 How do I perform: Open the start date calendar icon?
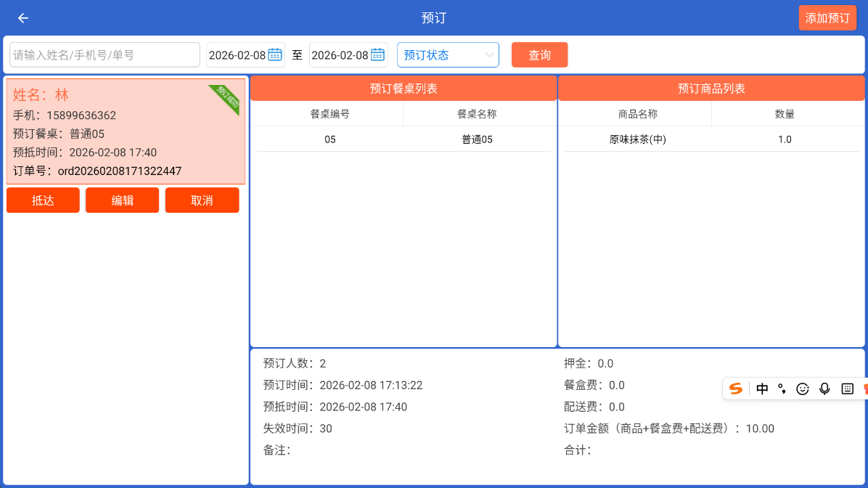(274, 54)
